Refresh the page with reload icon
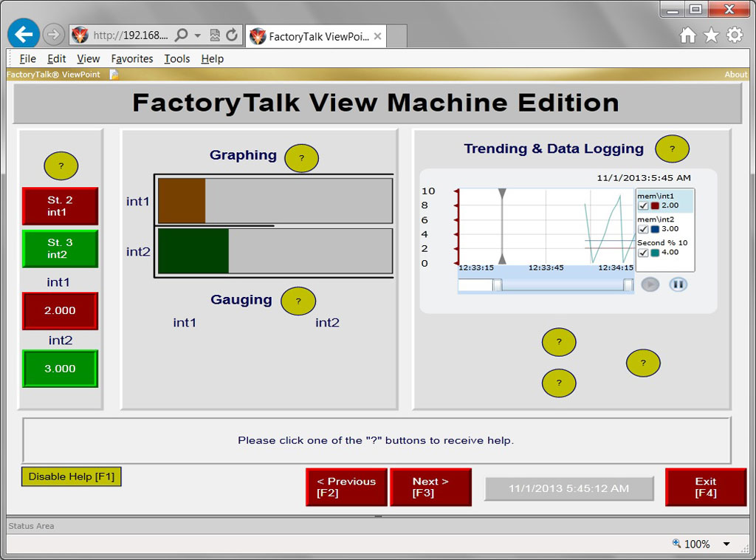The image size is (756, 560). [232, 35]
